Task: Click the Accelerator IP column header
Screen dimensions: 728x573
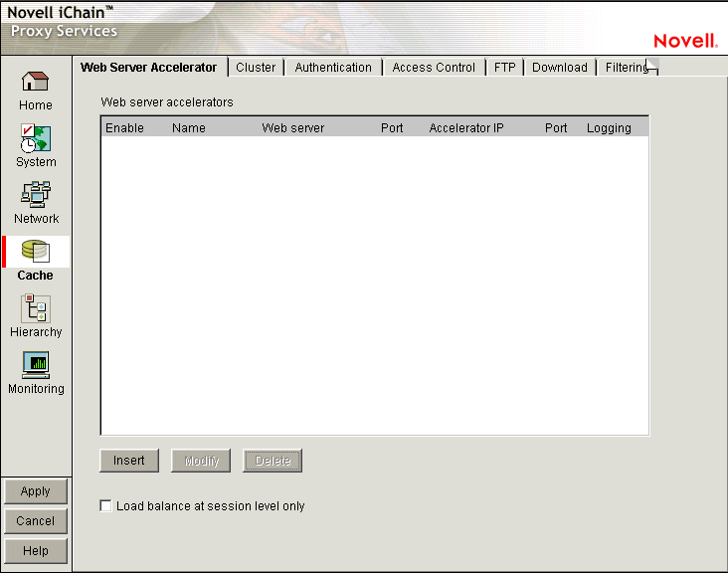Action: [466, 128]
